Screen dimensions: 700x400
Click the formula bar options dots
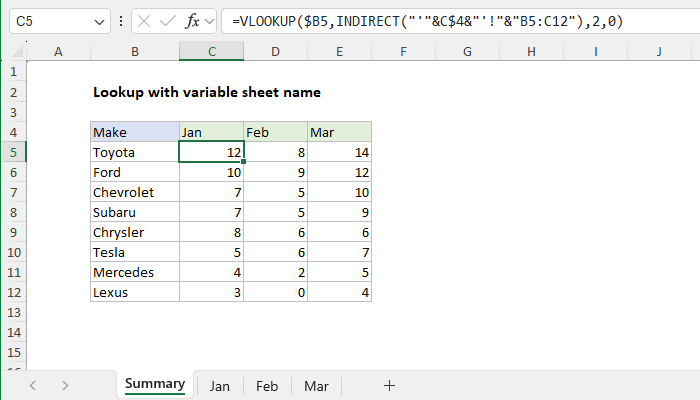coord(121,21)
